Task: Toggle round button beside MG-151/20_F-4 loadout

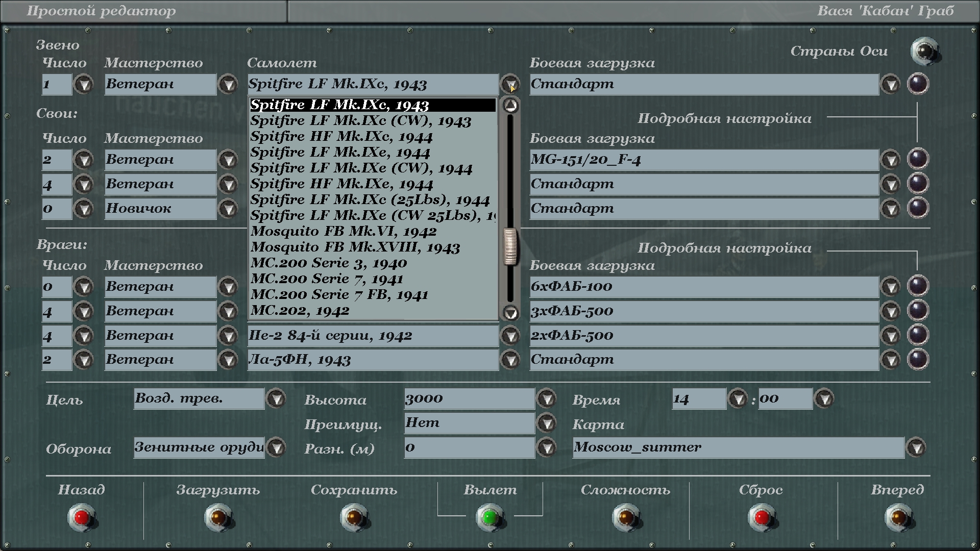Action: pos(917,159)
